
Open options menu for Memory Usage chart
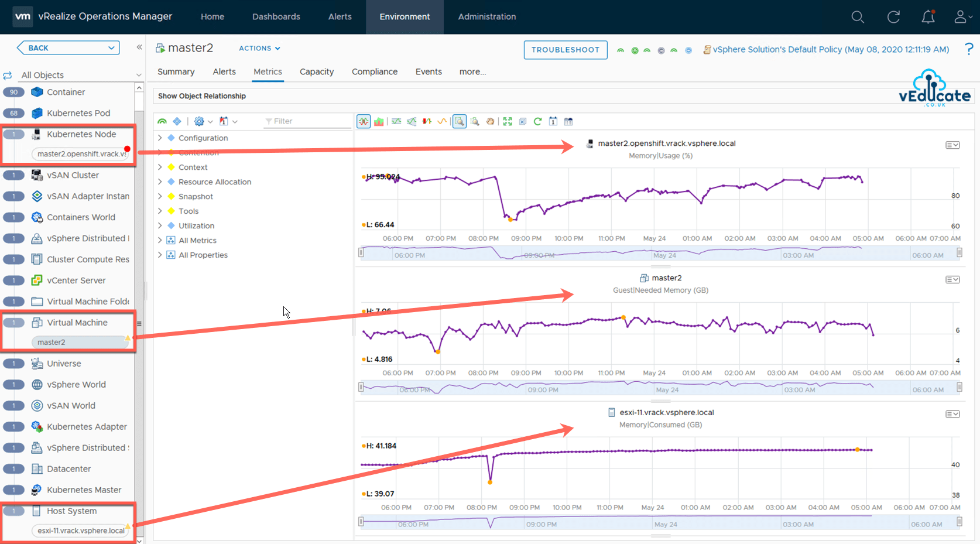click(952, 145)
